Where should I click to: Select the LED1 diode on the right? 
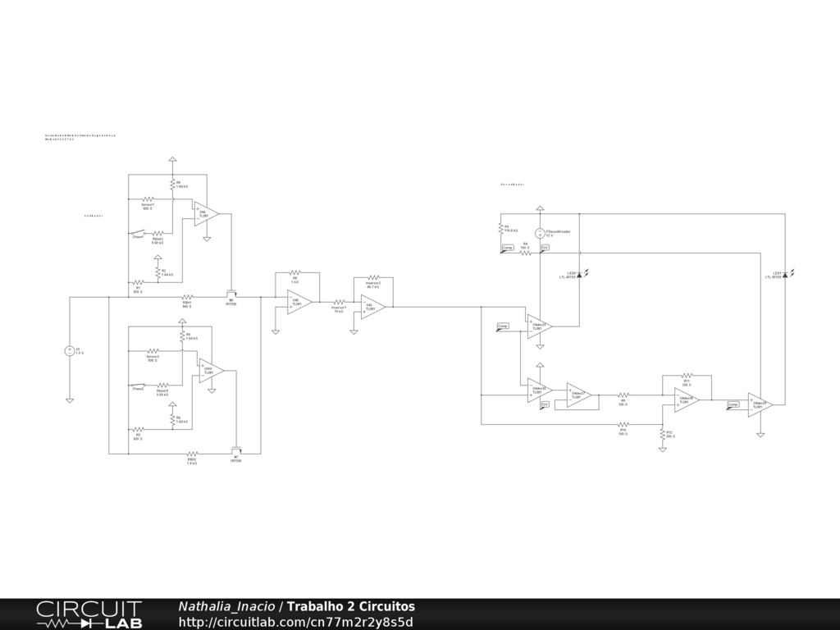pyautogui.click(x=784, y=275)
